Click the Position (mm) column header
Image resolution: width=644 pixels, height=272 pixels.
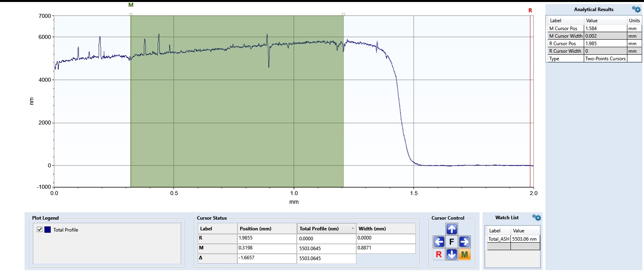[267, 229]
